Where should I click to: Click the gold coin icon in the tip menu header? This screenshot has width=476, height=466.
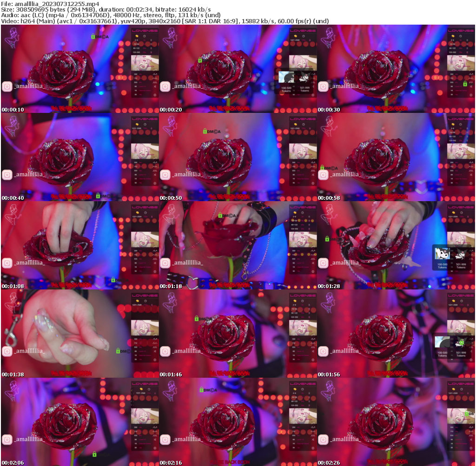click(x=137, y=36)
